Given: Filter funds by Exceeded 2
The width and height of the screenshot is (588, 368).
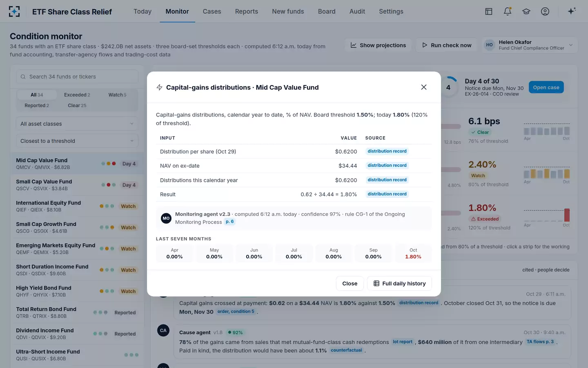Looking at the screenshot, I should [x=77, y=95].
